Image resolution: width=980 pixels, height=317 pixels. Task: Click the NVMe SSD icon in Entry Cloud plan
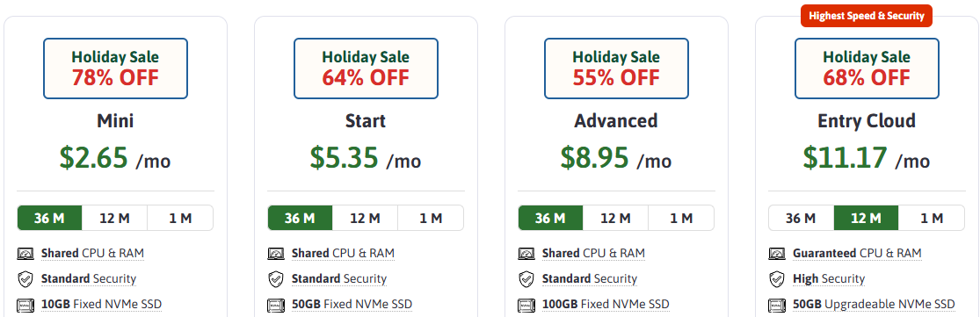tap(777, 305)
